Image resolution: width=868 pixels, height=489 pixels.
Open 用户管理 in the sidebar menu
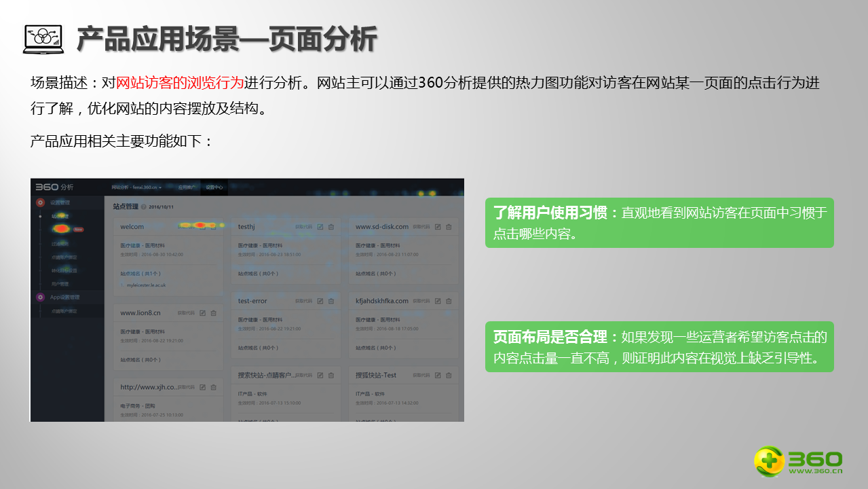(60, 284)
